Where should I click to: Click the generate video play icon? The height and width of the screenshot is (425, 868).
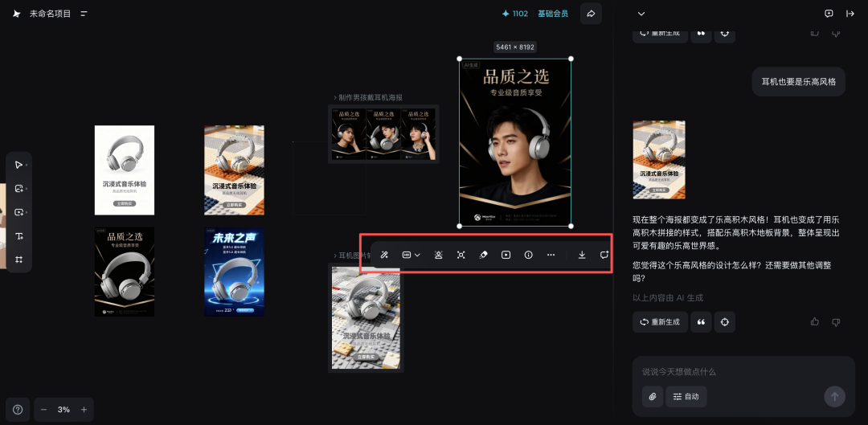506,255
